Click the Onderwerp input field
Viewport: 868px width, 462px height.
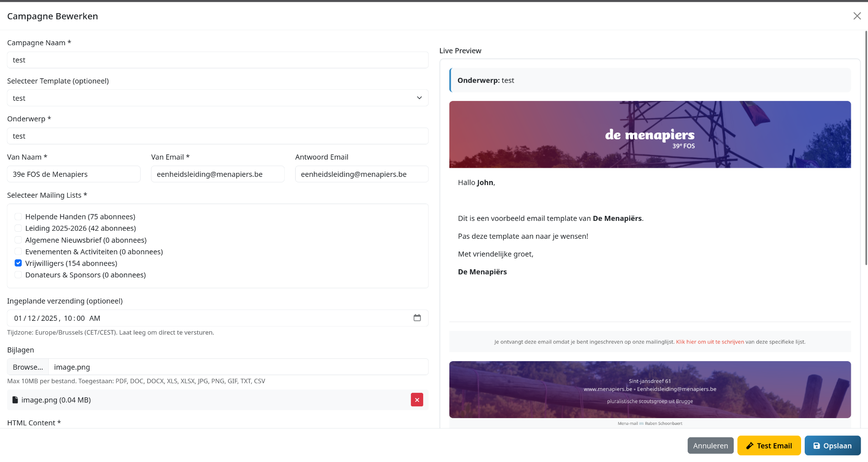point(217,136)
